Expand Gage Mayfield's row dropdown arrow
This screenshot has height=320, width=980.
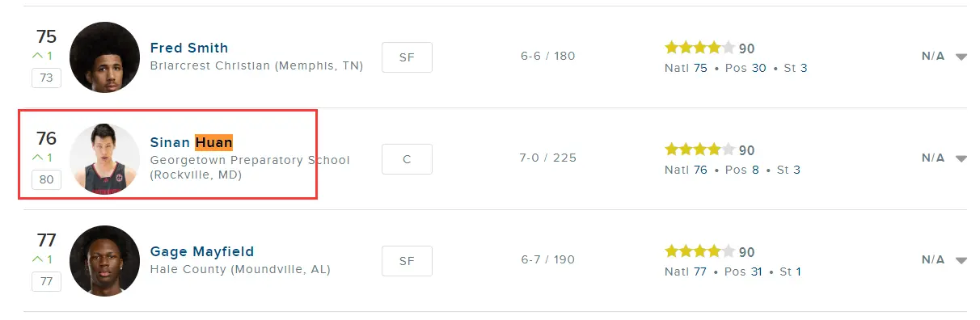point(961,260)
